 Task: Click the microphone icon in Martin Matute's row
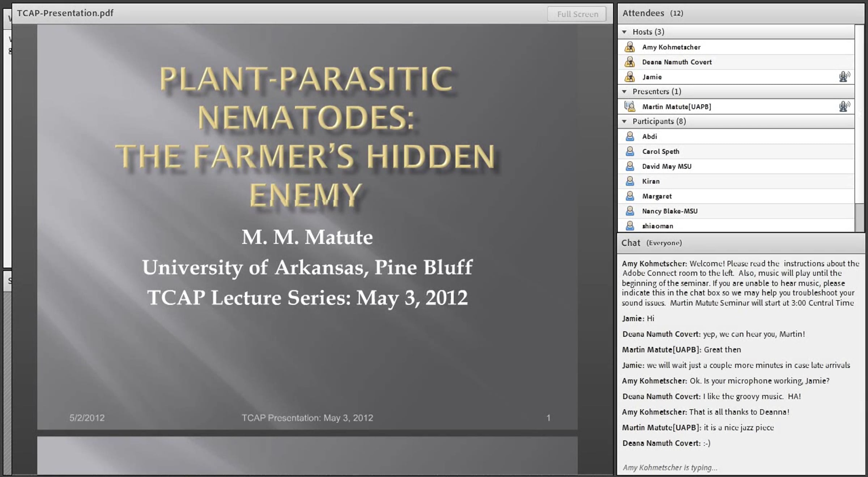click(x=844, y=106)
